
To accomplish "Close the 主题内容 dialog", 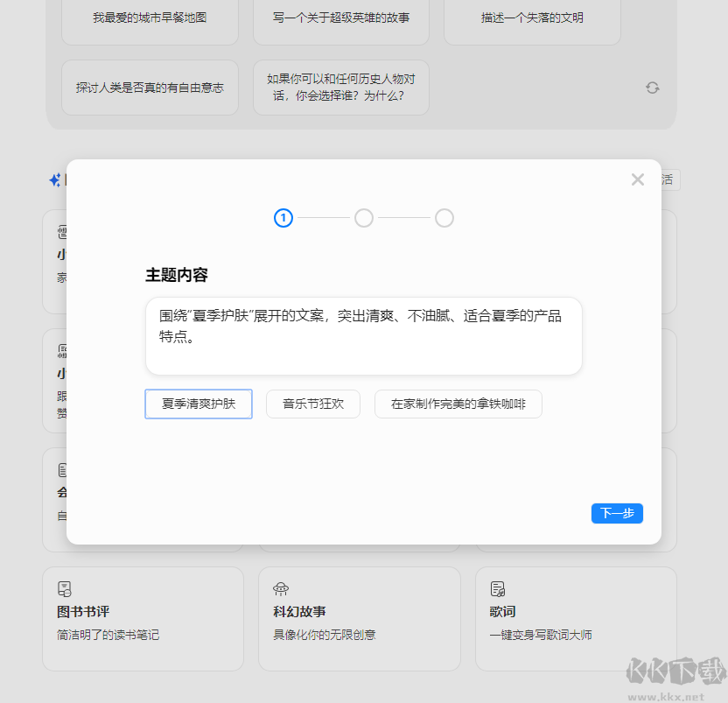I will (x=637, y=179).
